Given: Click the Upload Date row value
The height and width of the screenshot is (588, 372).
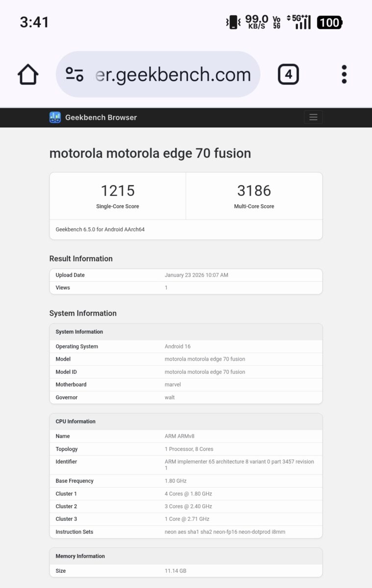Looking at the screenshot, I should [196, 275].
